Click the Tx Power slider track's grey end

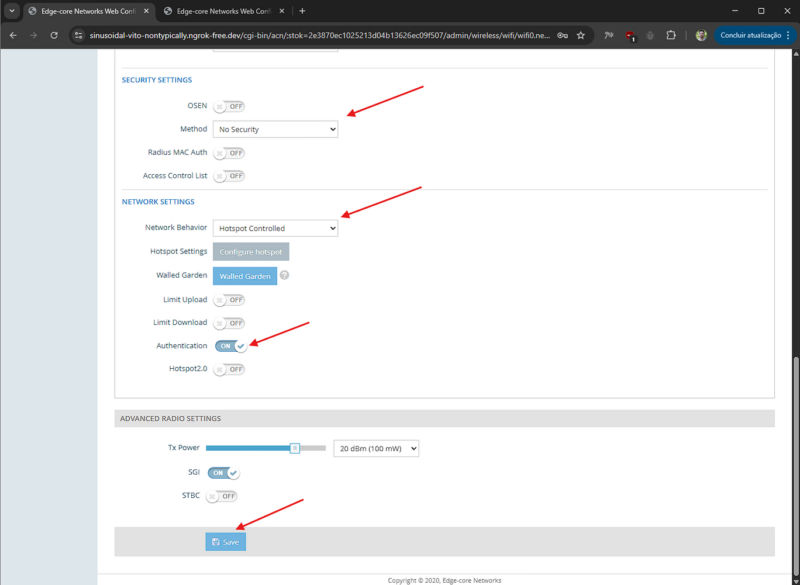313,448
